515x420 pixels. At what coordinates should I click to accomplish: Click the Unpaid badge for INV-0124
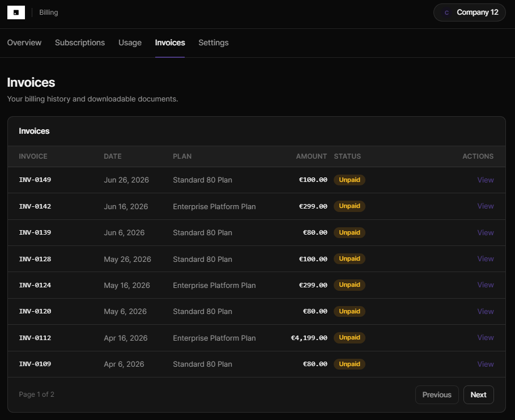[x=350, y=285]
